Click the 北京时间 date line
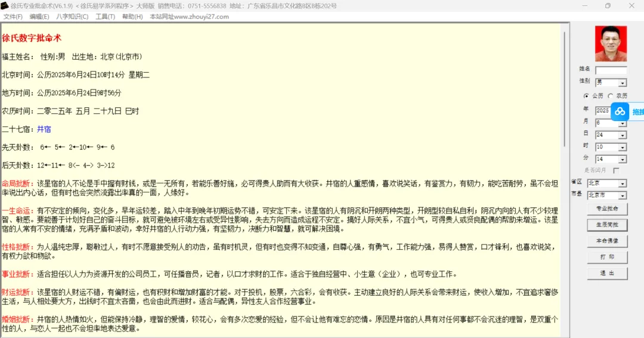Image resolution: width=644 pixels, height=338 pixels. [x=76, y=75]
